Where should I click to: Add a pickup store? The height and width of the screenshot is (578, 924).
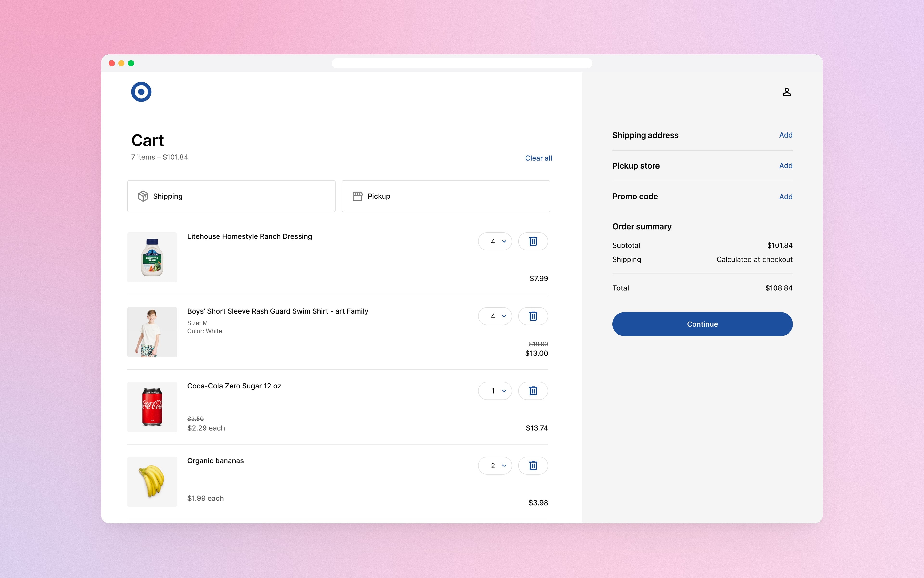pos(786,165)
